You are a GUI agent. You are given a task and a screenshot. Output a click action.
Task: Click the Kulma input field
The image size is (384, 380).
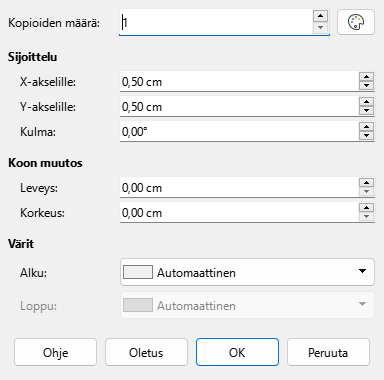tap(239, 131)
